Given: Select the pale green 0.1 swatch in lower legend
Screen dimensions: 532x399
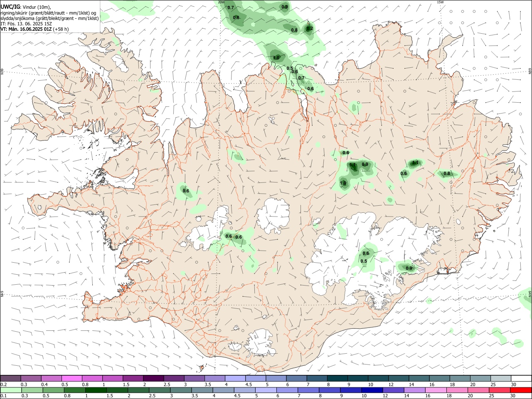Looking at the screenshot, I should tap(11, 390).
